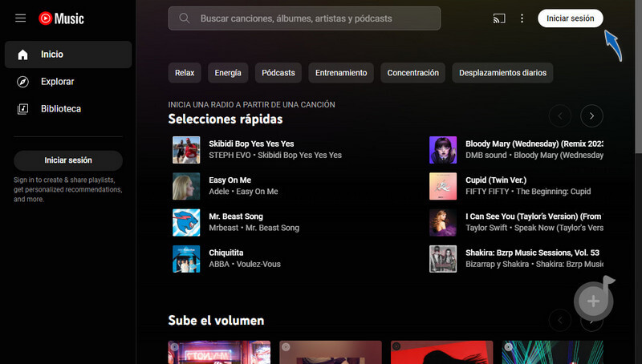Select the Relax mood chip
This screenshot has height=364, width=642.
tap(185, 73)
